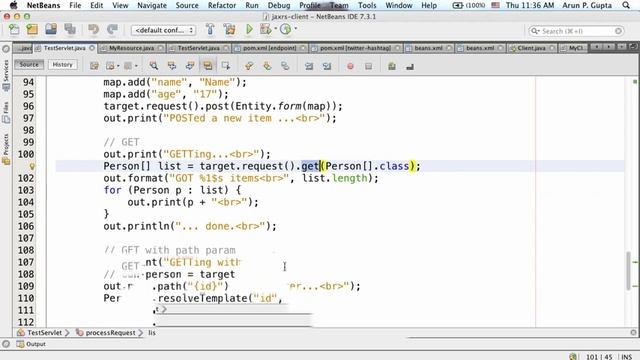
Task: Toggle bookmark with the editor toolbar icon
Action: (x=285, y=66)
